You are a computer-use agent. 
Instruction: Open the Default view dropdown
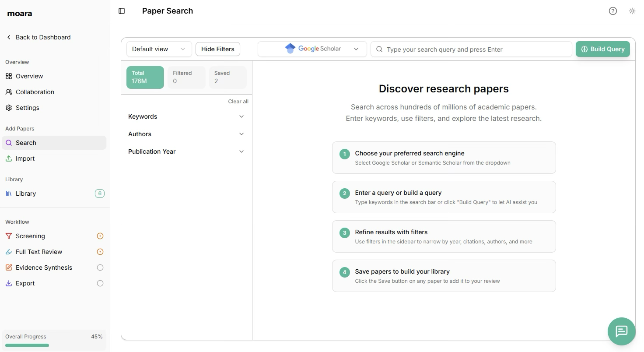pyautogui.click(x=159, y=49)
